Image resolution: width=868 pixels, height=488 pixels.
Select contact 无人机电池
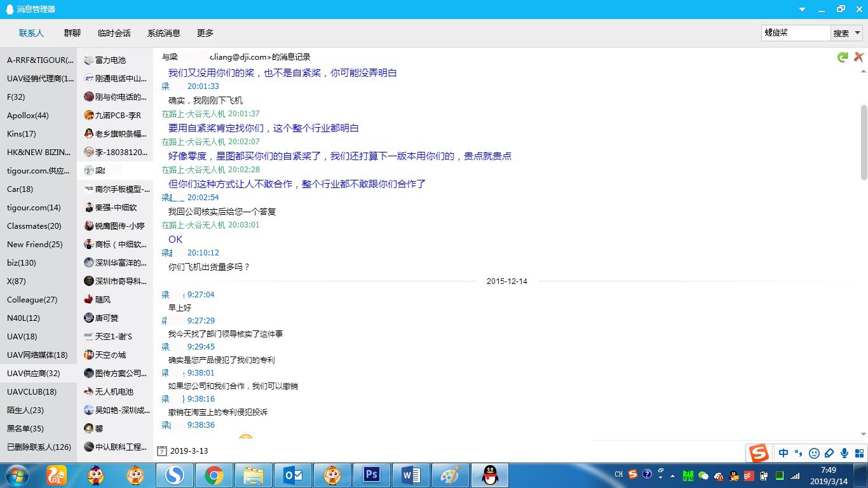click(115, 391)
